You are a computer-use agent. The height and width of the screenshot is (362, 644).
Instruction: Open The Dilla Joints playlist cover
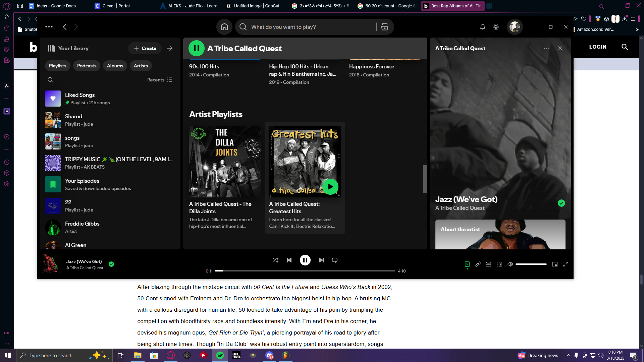[225, 162]
